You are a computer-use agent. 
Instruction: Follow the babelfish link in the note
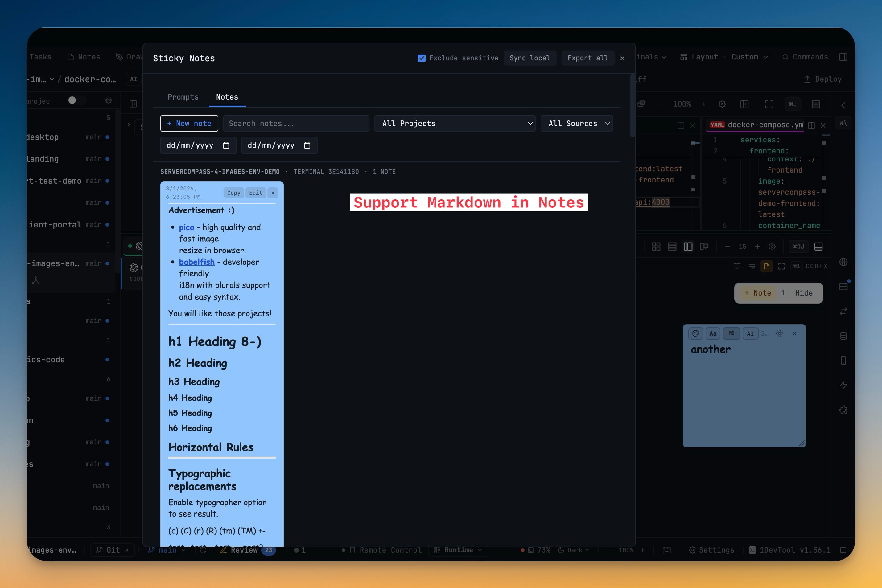[x=196, y=262]
